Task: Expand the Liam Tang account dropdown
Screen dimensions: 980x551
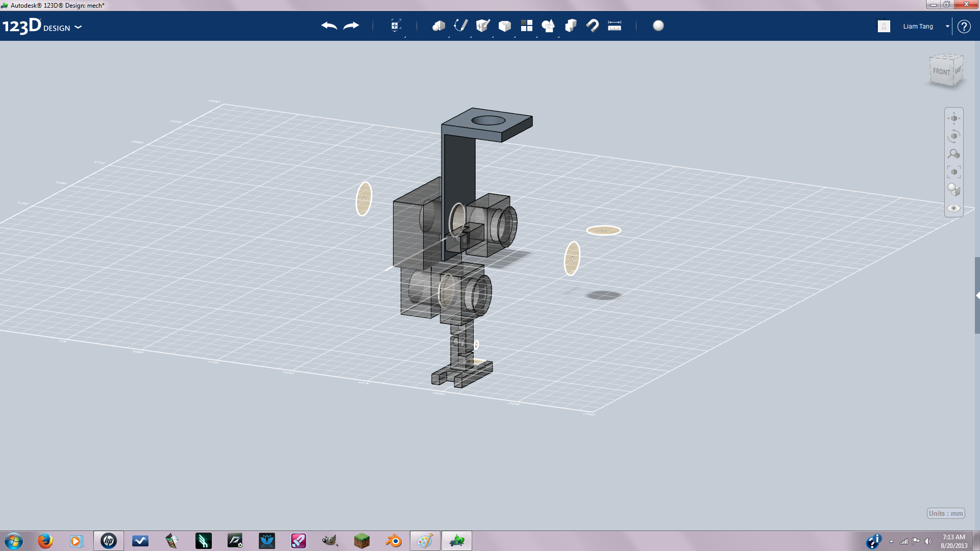Action: (x=947, y=27)
